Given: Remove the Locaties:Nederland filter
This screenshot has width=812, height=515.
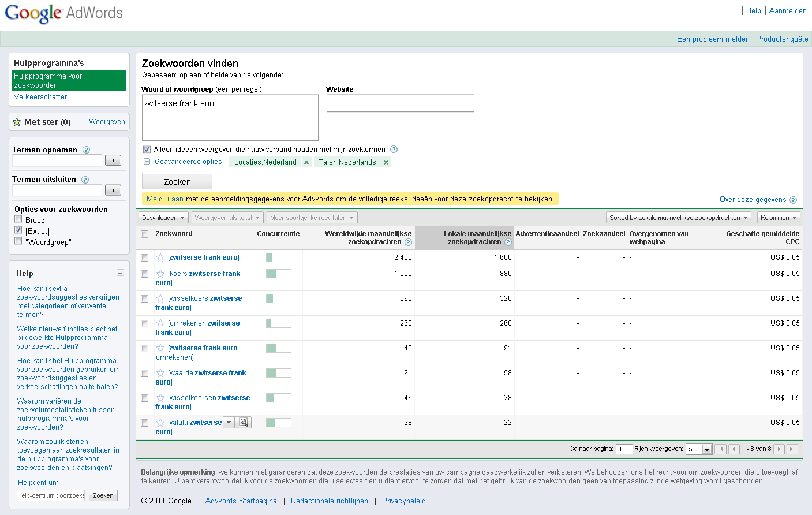Looking at the screenshot, I should pos(306,162).
